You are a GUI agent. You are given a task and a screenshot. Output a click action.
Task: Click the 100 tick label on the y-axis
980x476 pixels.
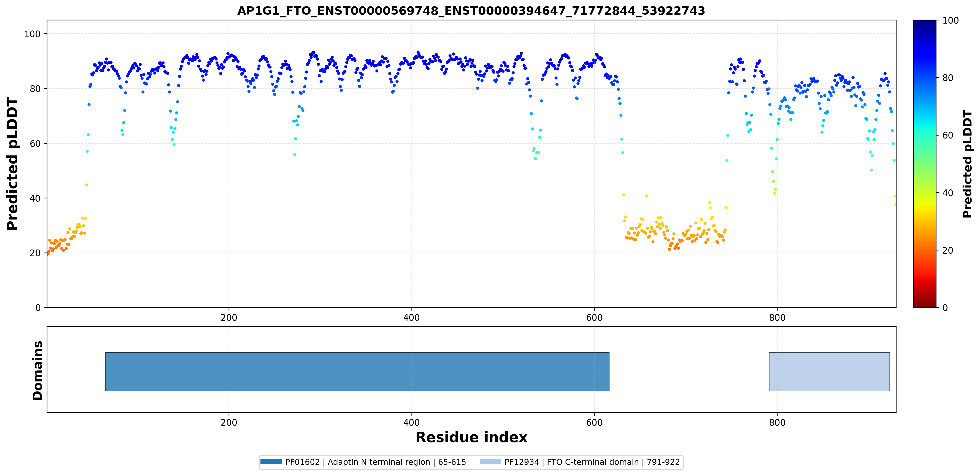[32, 34]
